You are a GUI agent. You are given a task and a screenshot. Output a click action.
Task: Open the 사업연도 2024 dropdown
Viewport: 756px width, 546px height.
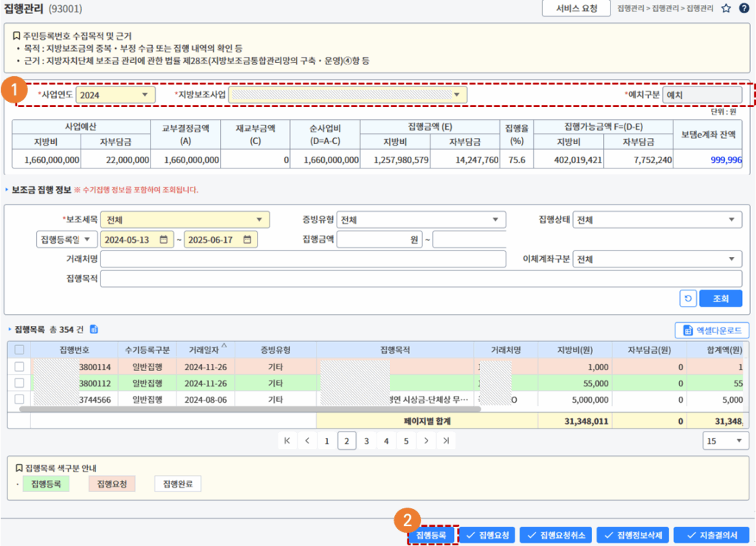coord(116,95)
